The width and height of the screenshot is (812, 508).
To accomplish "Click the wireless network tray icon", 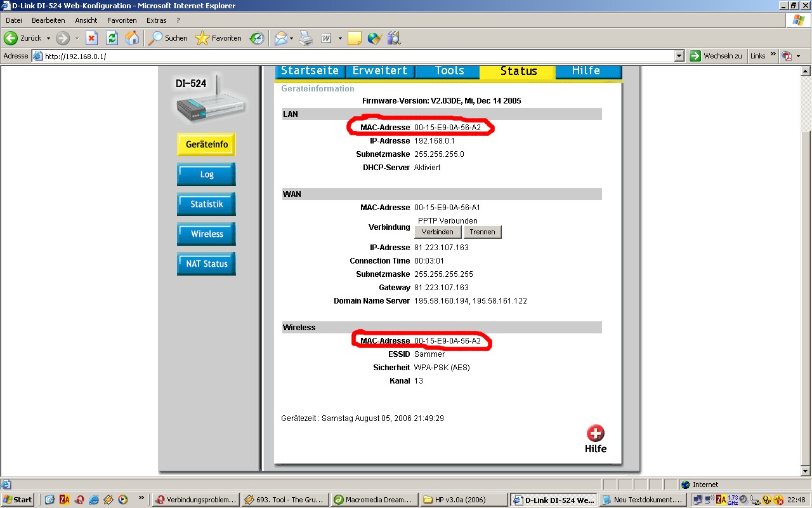I will click(x=710, y=500).
